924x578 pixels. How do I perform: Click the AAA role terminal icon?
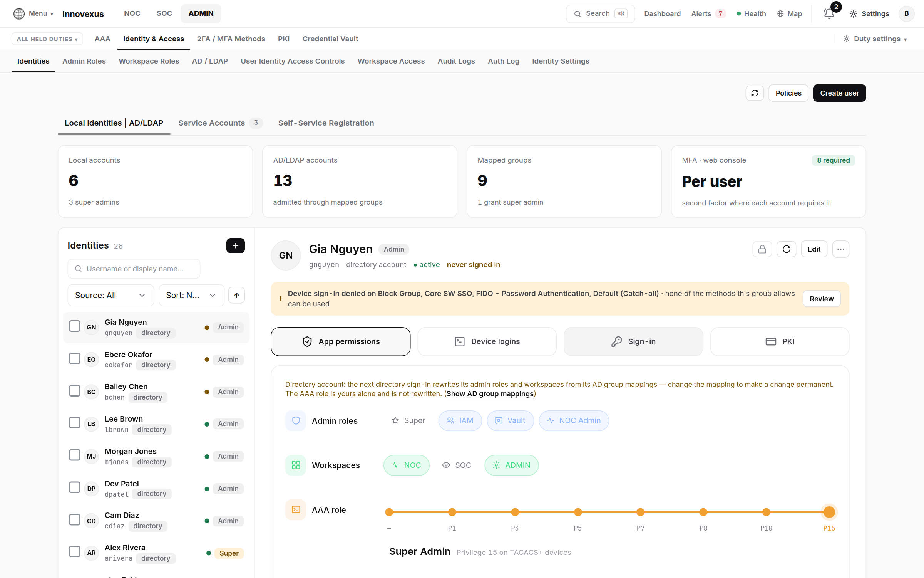click(296, 510)
